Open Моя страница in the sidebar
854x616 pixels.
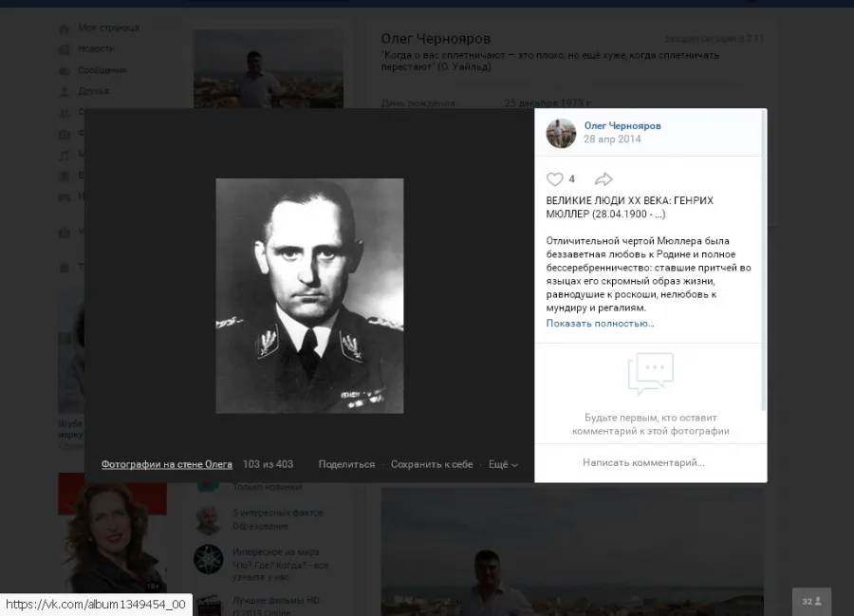click(x=108, y=28)
